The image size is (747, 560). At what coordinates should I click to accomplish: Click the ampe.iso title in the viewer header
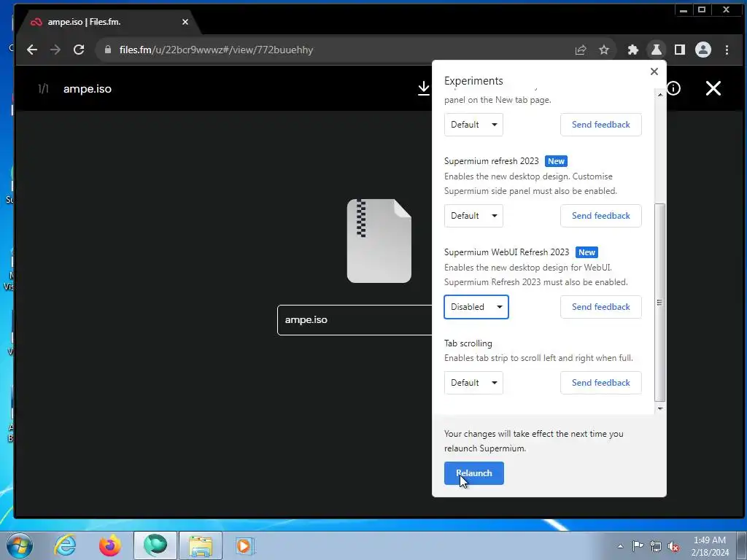point(88,89)
